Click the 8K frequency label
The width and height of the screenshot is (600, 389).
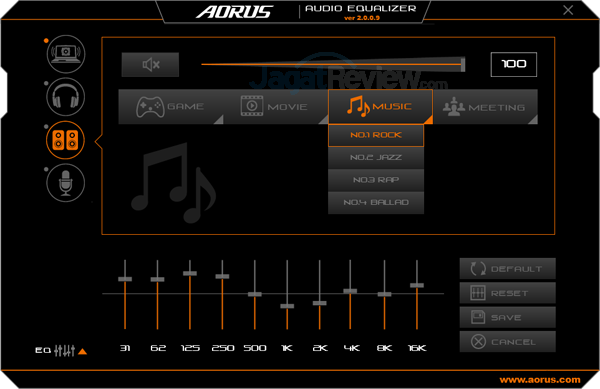tap(385, 348)
